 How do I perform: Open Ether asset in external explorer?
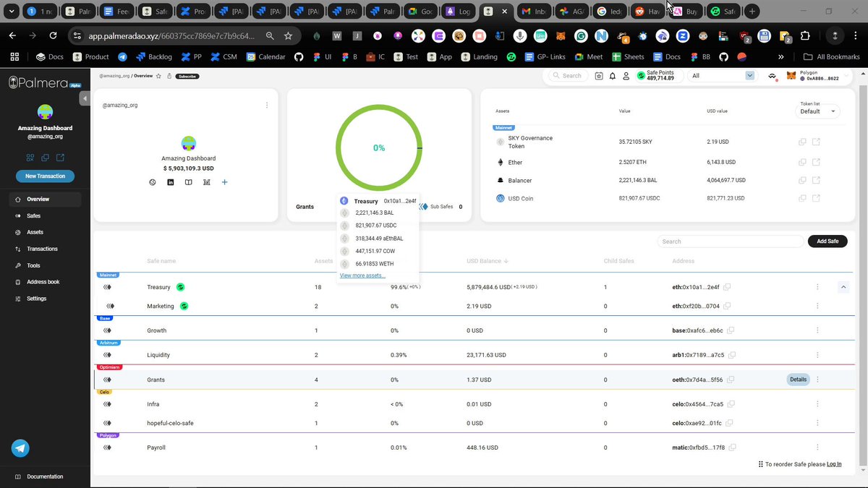[x=816, y=162]
